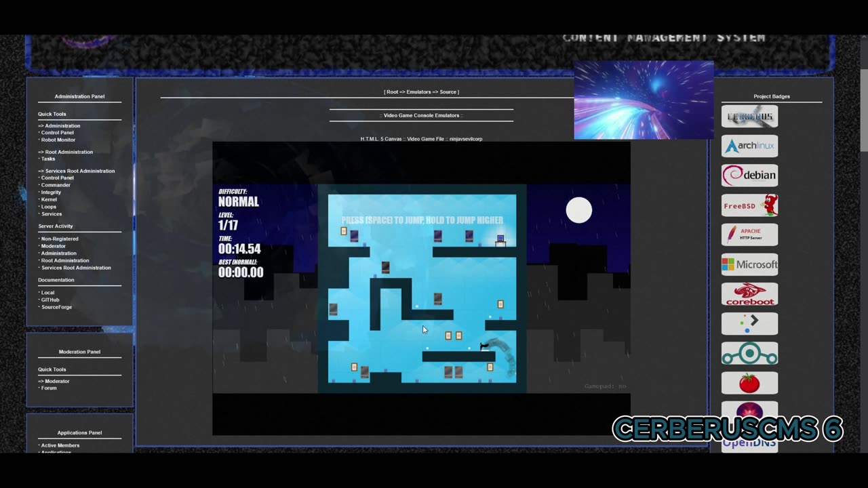Select Administration under Server Activity
Viewport: 868px width, 488px height.
[x=59, y=253]
